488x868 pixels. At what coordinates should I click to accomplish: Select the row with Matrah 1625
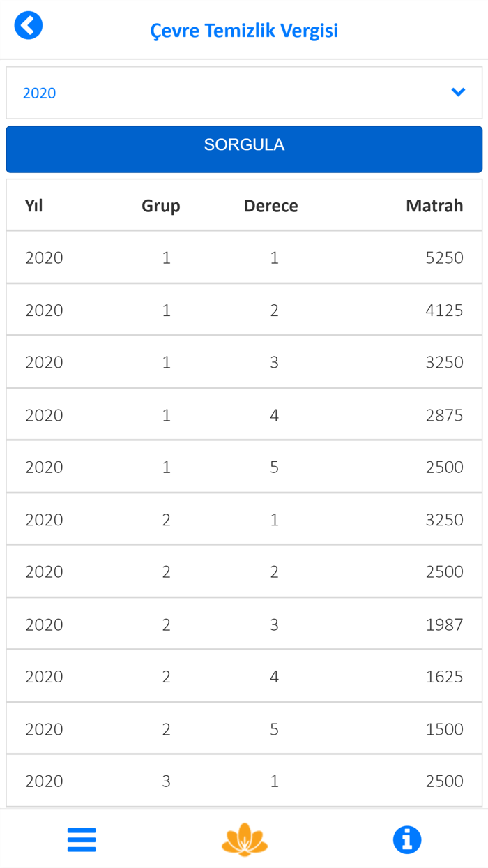[244, 676]
